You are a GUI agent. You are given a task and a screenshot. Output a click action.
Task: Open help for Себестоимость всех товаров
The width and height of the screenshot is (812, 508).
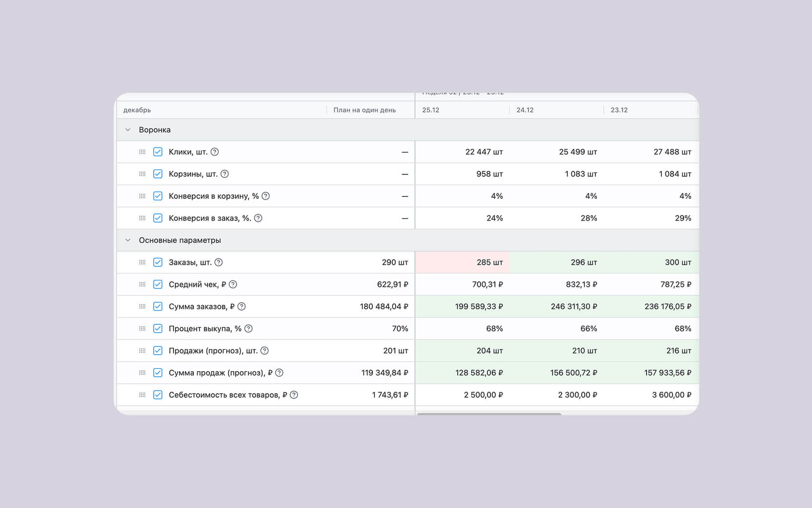click(294, 395)
